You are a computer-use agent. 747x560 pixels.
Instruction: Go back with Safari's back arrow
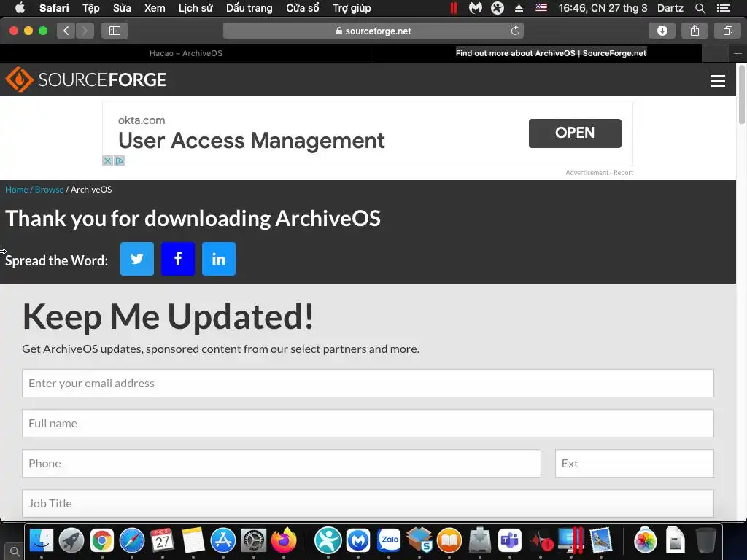(x=66, y=31)
